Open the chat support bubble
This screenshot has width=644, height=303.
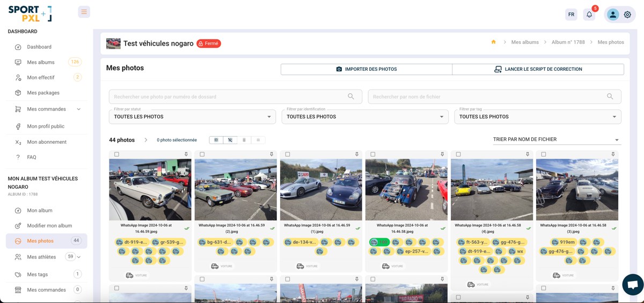pyautogui.click(x=633, y=285)
